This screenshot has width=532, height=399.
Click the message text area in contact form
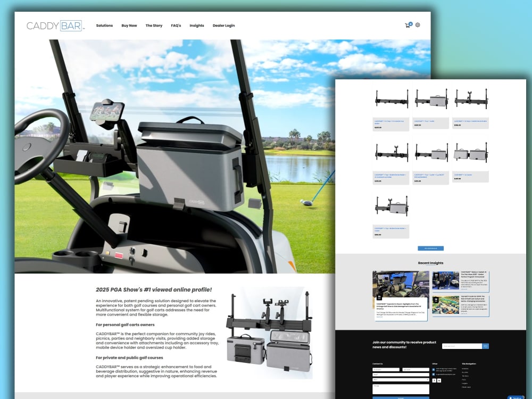401,389
